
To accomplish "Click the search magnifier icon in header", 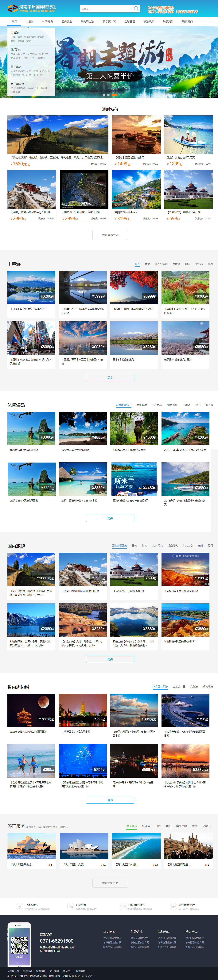I will (x=136, y=8).
